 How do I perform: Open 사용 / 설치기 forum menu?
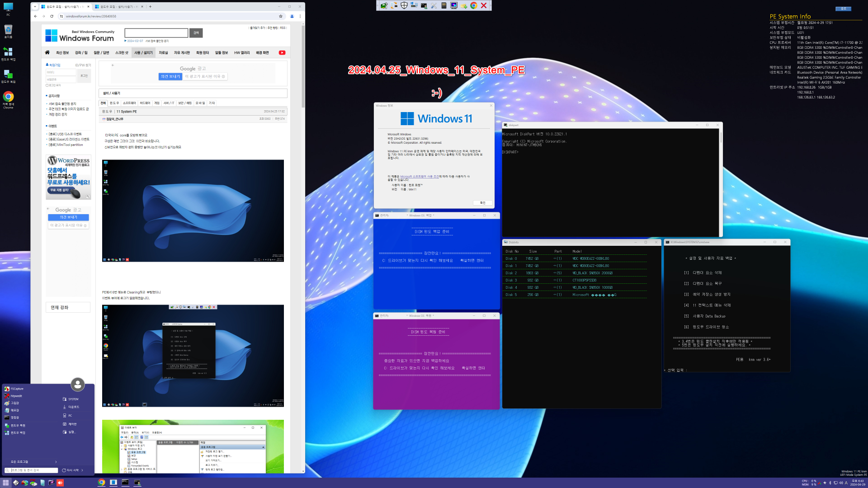click(143, 53)
